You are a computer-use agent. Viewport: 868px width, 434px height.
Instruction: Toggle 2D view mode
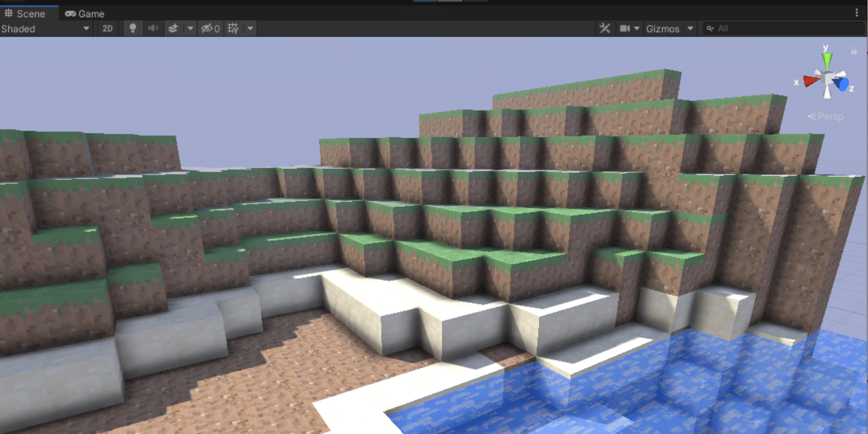click(107, 28)
